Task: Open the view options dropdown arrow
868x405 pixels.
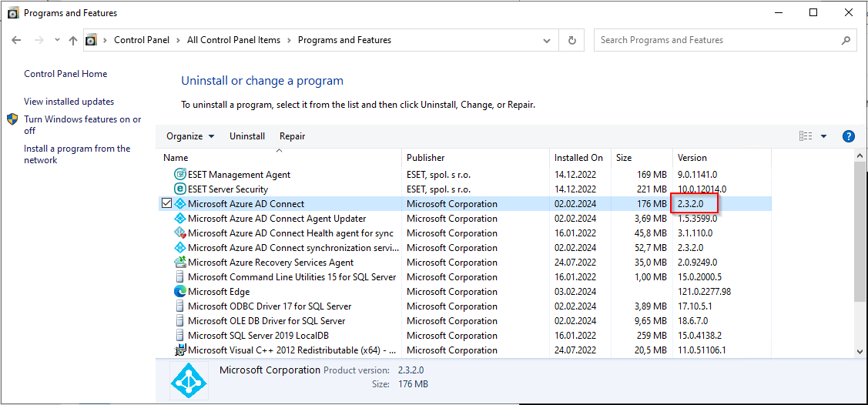Action: 824,136
